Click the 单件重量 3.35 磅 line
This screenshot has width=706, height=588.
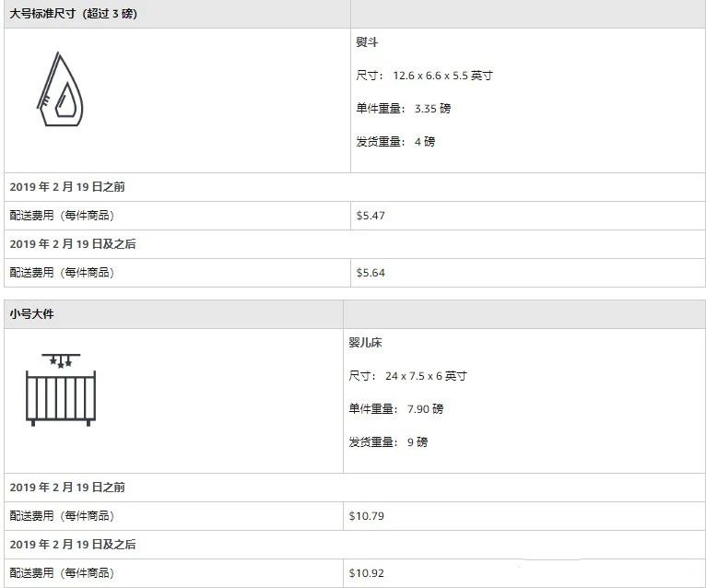tap(403, 109)
